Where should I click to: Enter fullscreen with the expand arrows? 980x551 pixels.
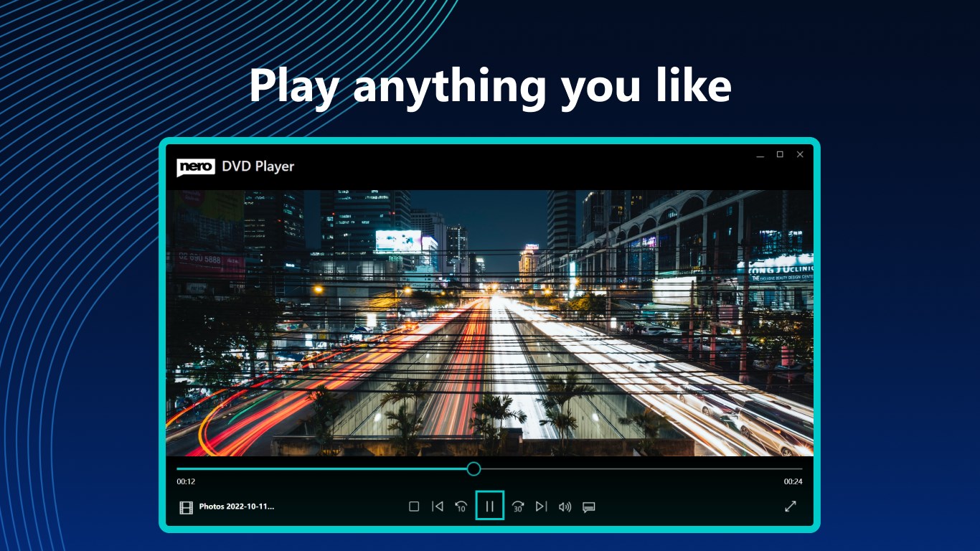[x=791, y=507]
